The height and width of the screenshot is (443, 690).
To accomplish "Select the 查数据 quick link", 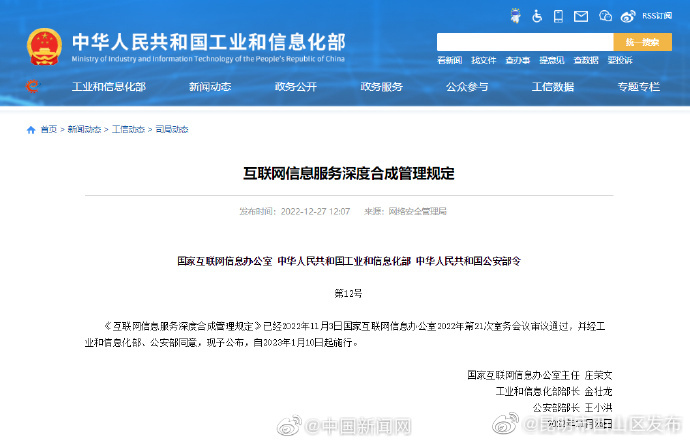I will (586, 60).
